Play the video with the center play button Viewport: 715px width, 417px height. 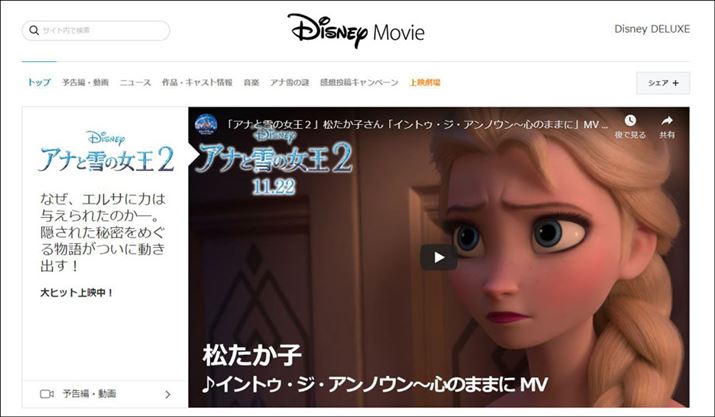(x=439, y=257)
